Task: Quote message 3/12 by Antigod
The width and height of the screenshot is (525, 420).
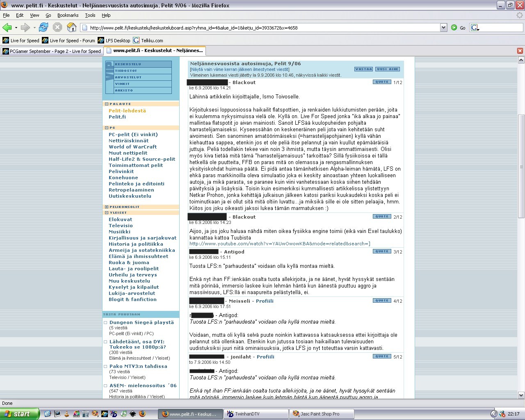Action: pyautogui.click(x=382, y=251)
